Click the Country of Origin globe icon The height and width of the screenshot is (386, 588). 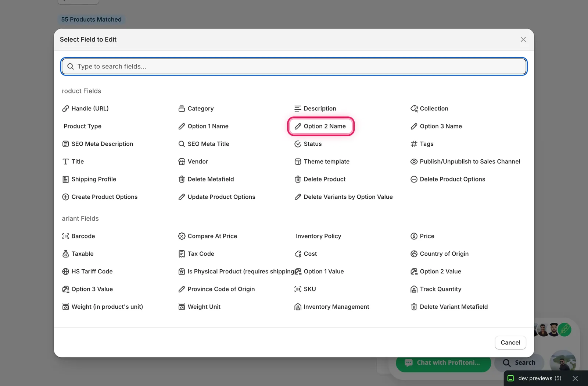click(414, 254)
